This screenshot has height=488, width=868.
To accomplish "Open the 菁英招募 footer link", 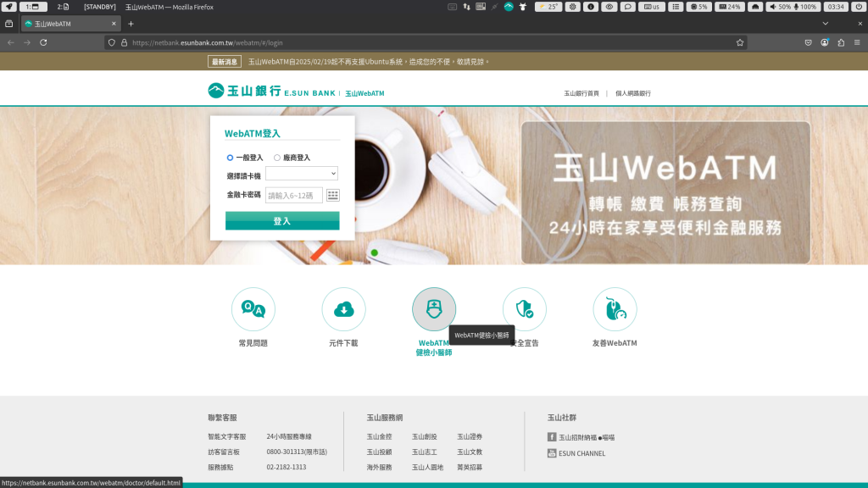I will 470,467.
